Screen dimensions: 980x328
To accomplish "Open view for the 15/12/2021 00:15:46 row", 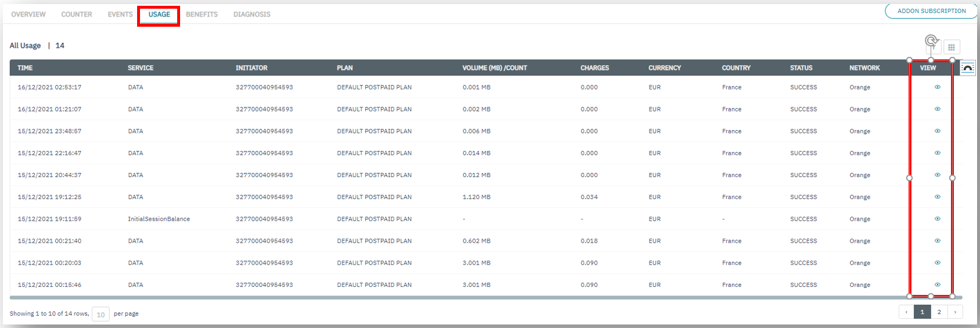I will [937, 284].
